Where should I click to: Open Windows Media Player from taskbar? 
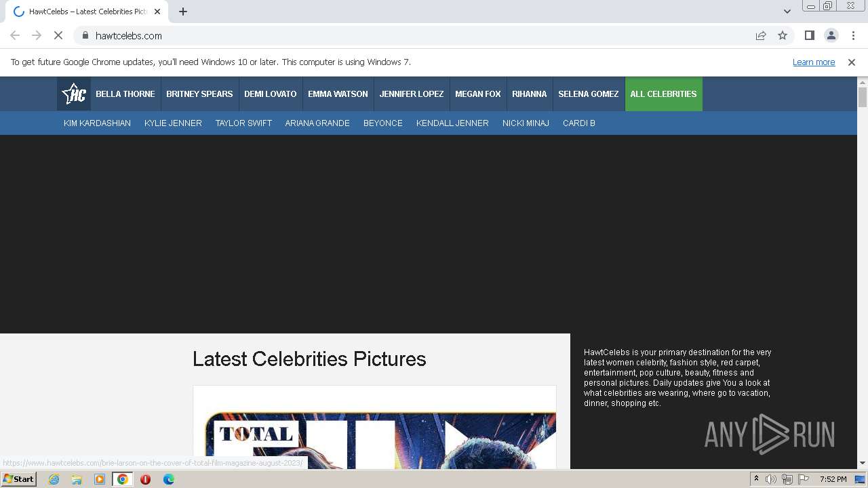(x=100, y=479)
